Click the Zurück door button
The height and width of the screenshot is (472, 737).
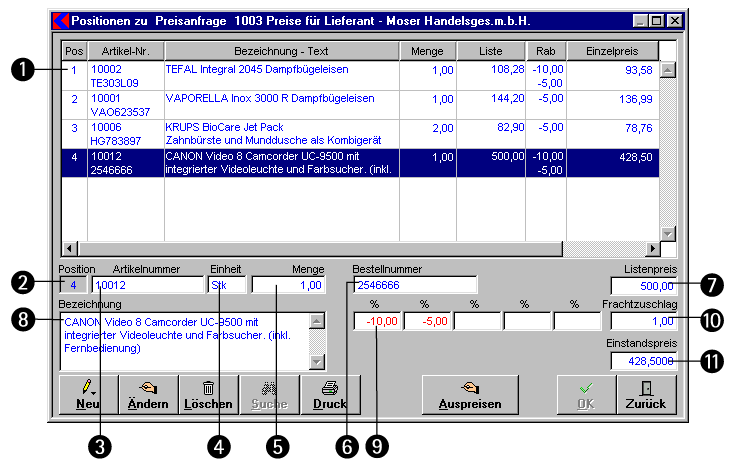coord(646,395)
